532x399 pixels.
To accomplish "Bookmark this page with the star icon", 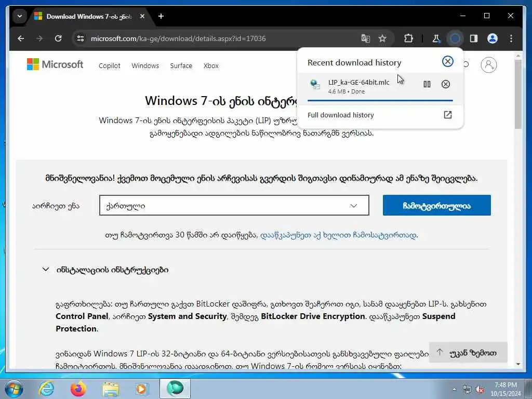I will pos(382,38).
